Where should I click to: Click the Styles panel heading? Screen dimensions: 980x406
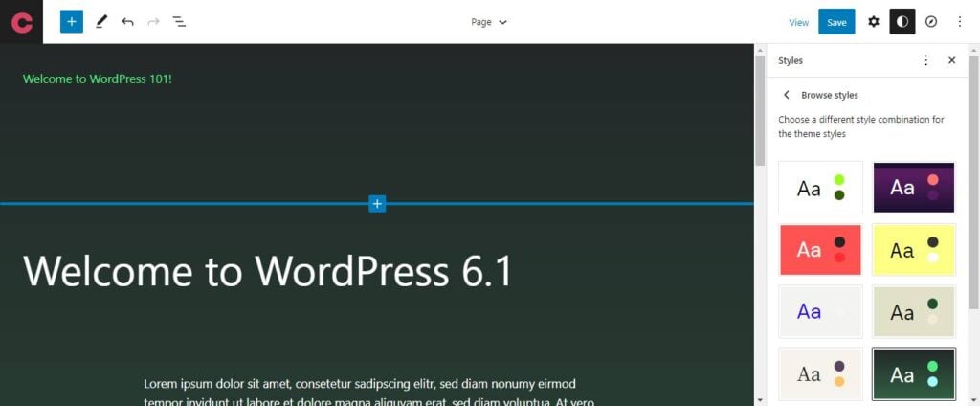click(790, 60)
